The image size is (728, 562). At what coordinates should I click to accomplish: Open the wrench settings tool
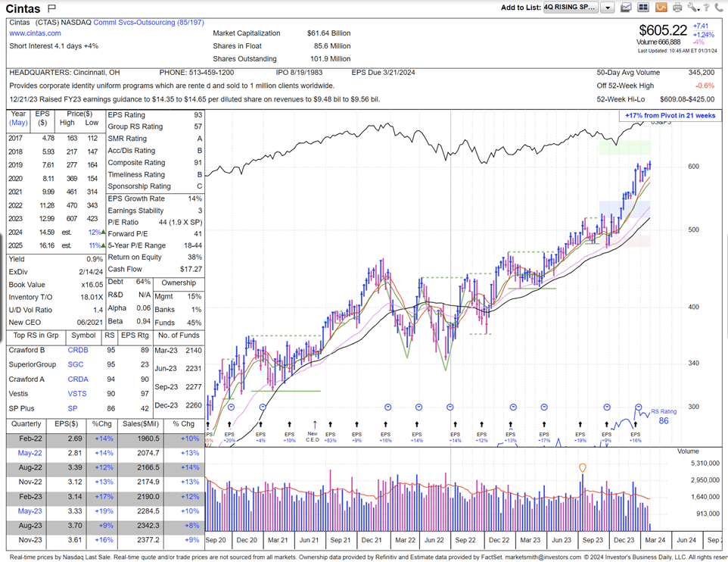[x=692, y=7]
